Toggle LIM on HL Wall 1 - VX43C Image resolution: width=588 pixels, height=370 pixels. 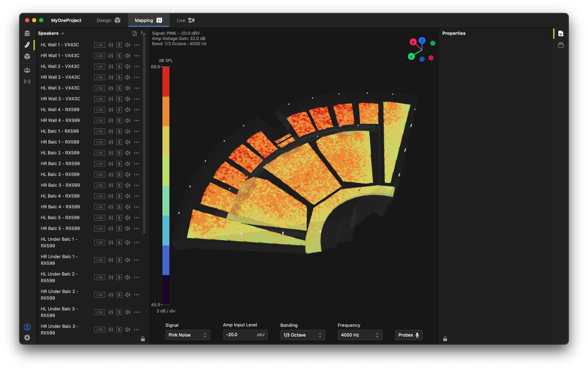coord(100,45)
